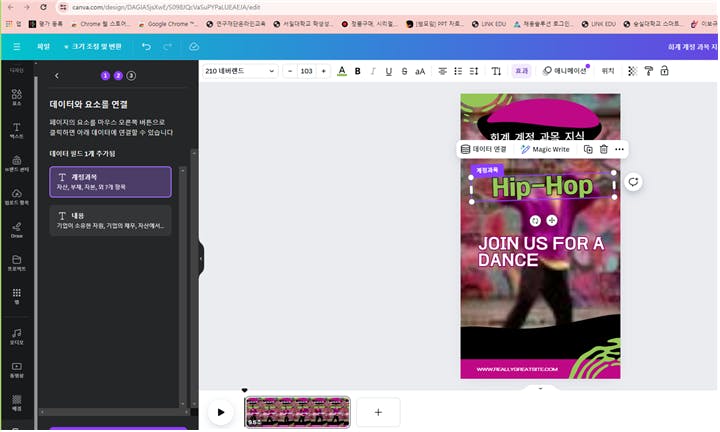Open the text color picker
The width and height of the screenshot is (720, 432).
(342, 71)
